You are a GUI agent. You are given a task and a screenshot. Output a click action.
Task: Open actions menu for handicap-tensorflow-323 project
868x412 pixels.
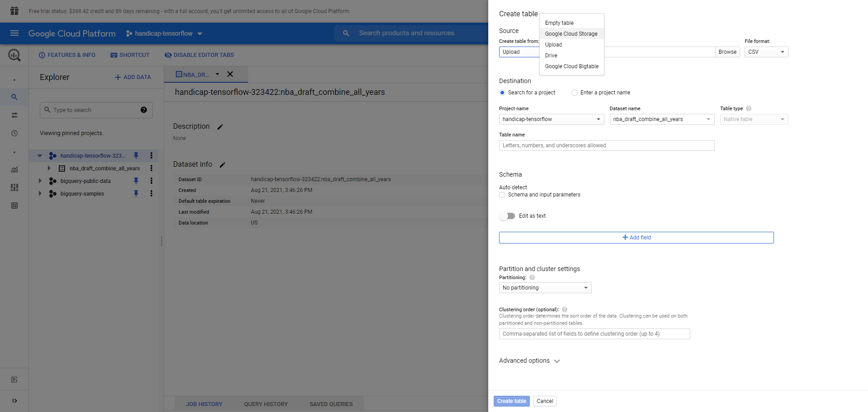[x=151, y=155]
